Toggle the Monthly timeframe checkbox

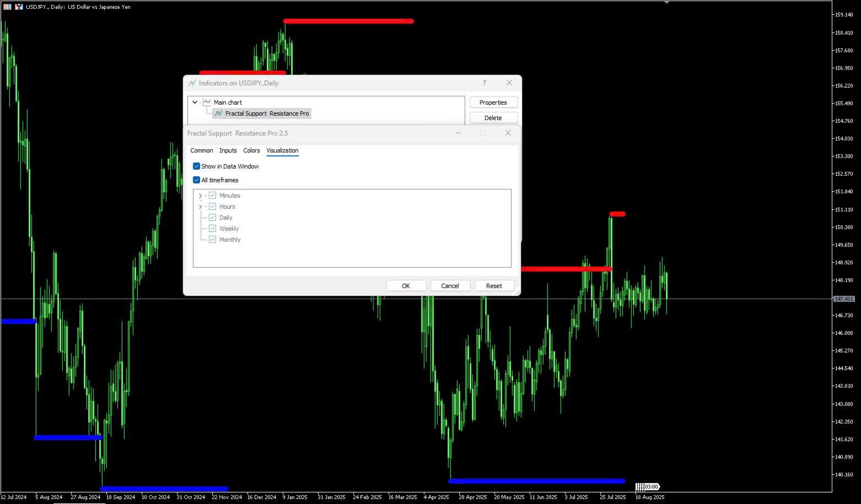click(212, 240)
